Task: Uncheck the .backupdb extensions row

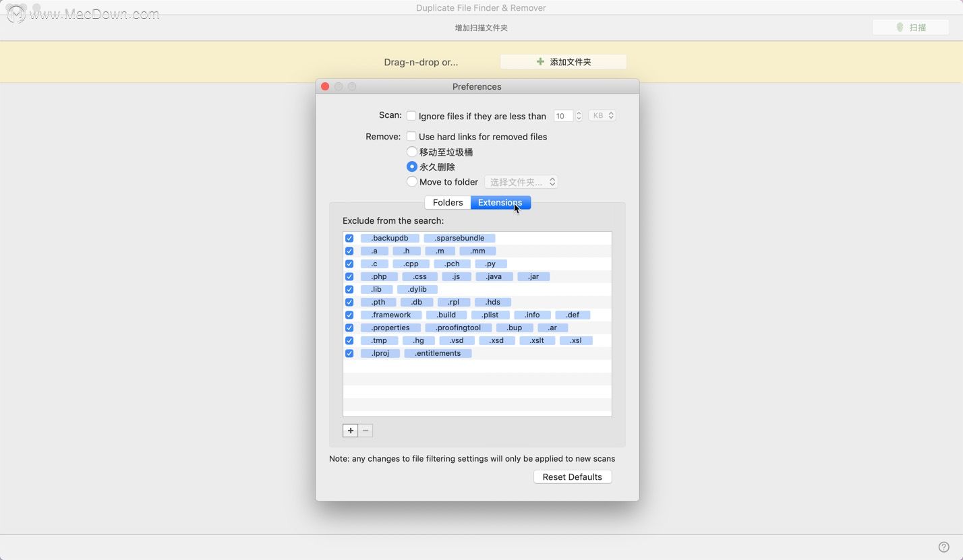Action: (349, 238)
